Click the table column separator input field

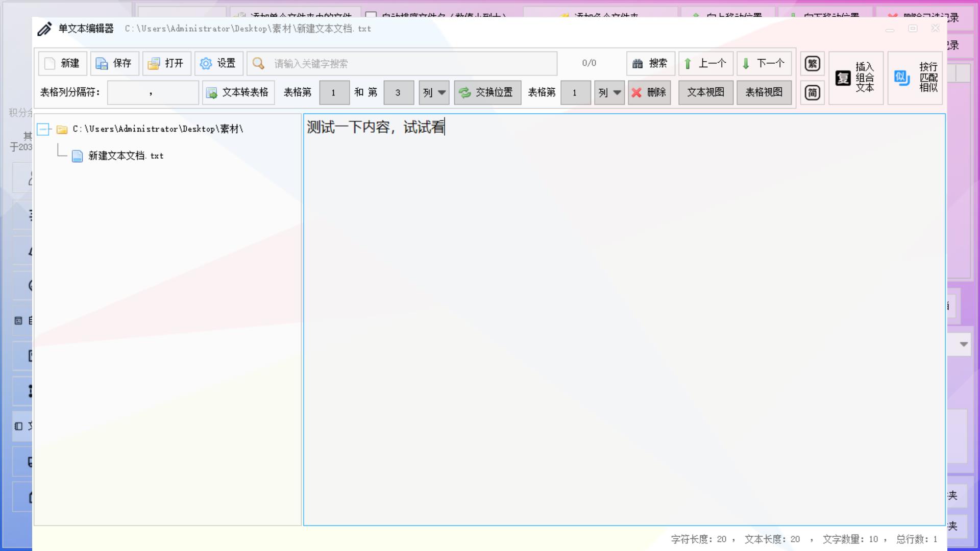point(153,92)
